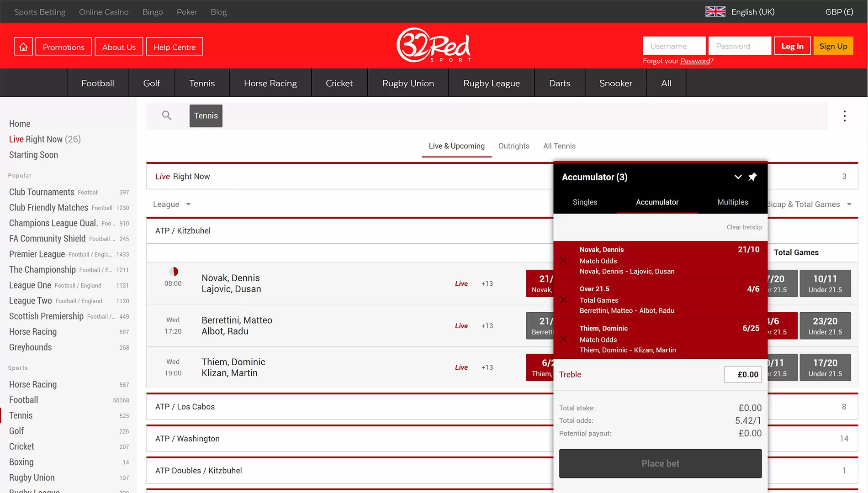Clear the betslip
Viewport: 868px width, 493px height.
[744, 227]
